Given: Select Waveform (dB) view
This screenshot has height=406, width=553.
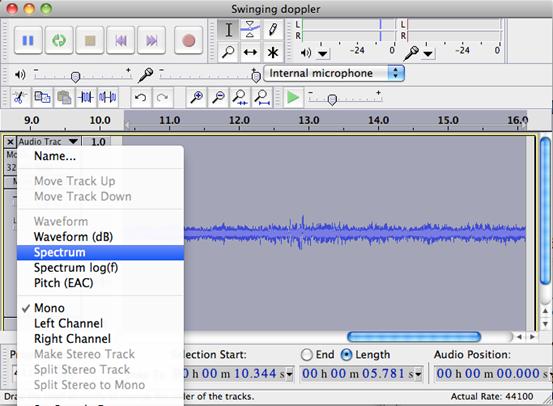Looking at the screenshot, I should (x=100, y=237).
